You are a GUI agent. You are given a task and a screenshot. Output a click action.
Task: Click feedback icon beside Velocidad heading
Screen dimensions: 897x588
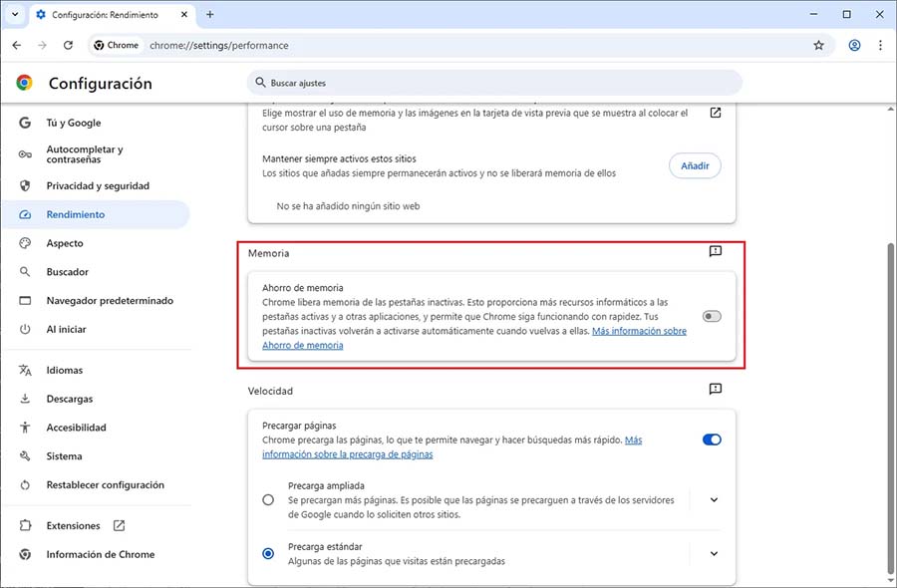point(715,390)
